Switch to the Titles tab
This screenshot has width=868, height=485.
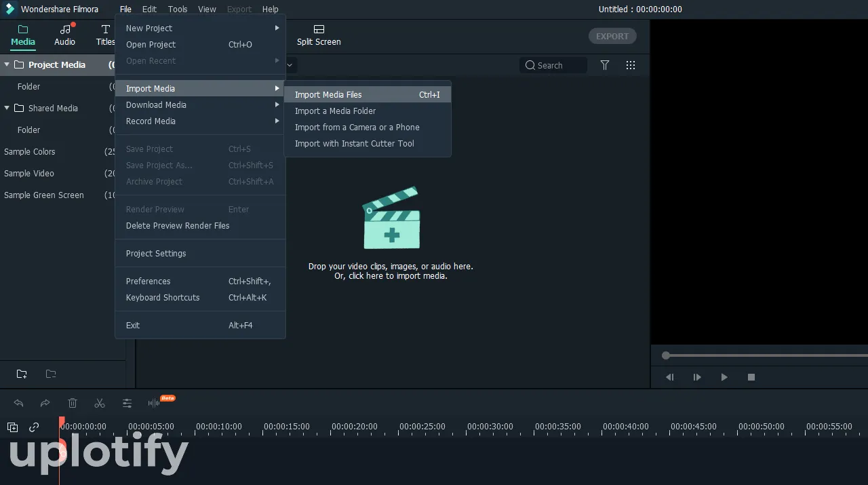tap(105, 35)
